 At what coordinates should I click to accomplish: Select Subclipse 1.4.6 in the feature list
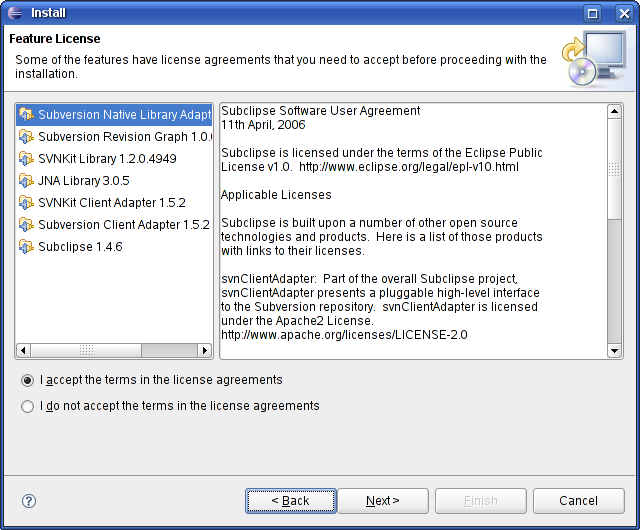coord(80,247)
